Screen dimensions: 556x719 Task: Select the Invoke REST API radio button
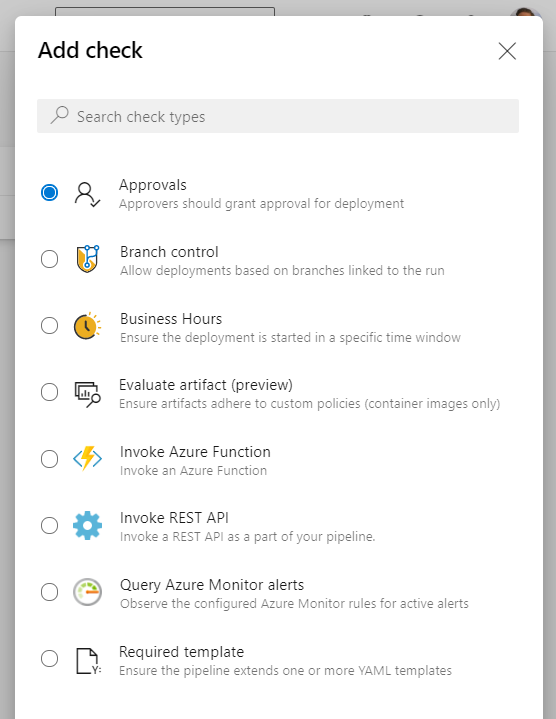[x=50, y=525]
